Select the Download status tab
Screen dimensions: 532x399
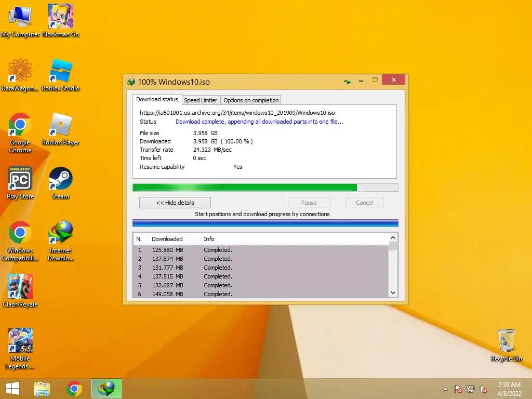[x=157, y=99]
